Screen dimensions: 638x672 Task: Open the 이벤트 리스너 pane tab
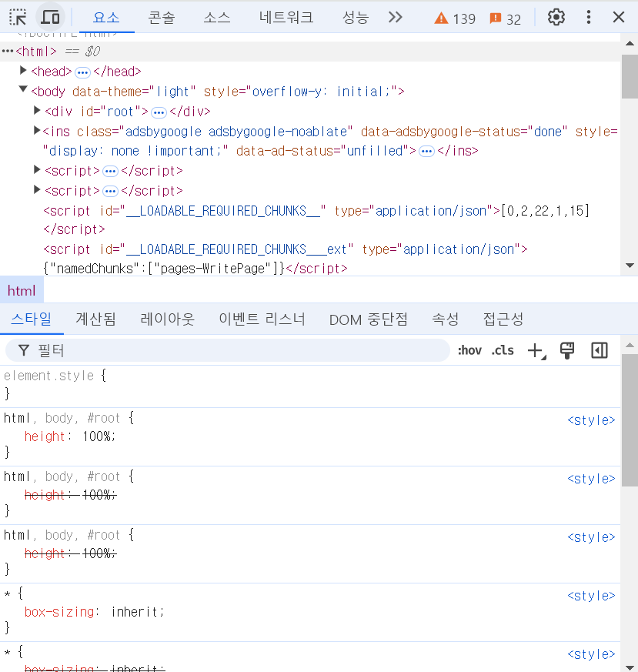coord(262,319)
